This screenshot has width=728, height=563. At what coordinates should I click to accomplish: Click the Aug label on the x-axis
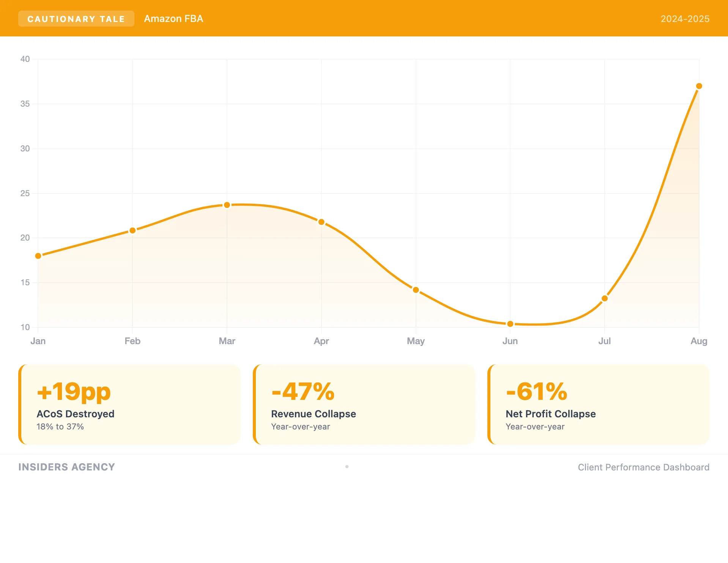pyautogui.click(x=699, y=341)
